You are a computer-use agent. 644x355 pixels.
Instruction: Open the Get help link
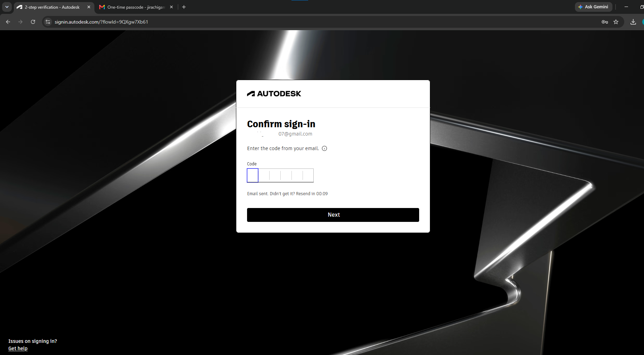coord(18,348)
